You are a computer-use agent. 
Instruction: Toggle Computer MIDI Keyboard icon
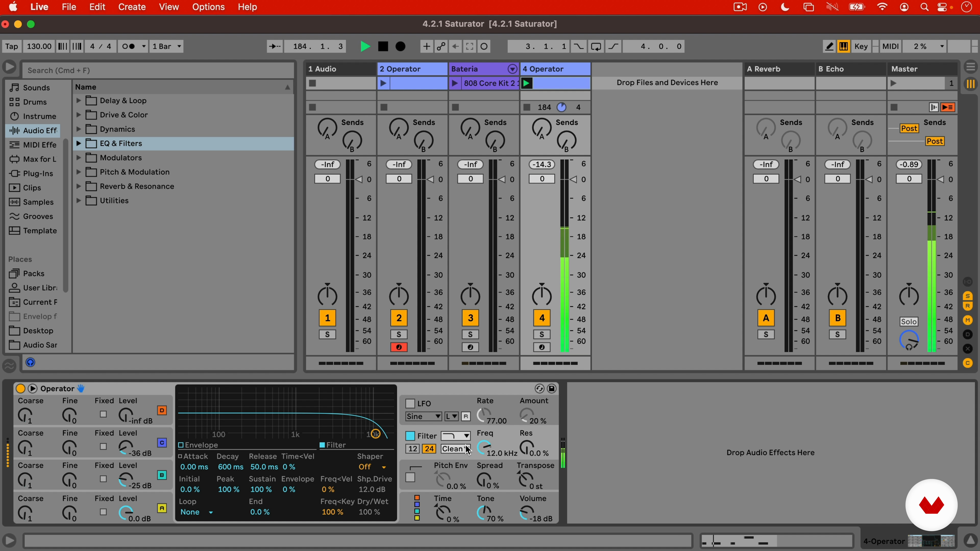(844, 46)
